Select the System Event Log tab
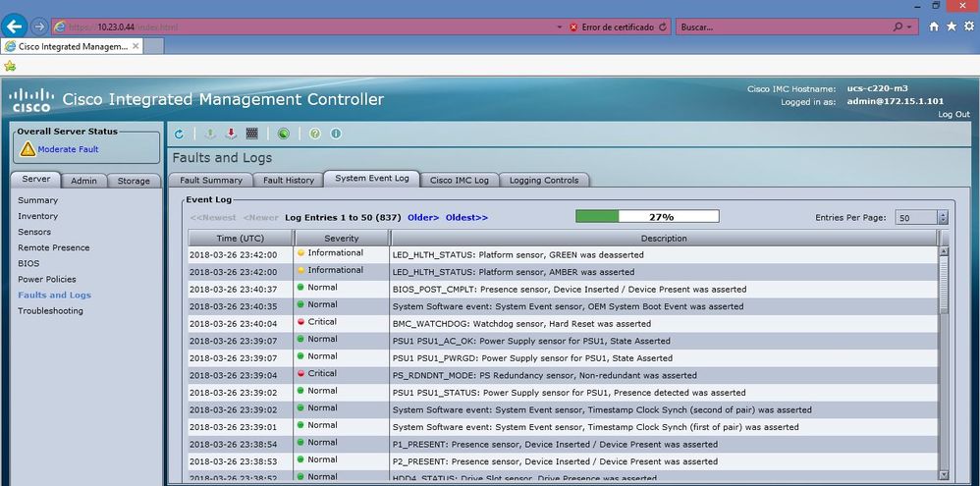The image size is (980, 486). pyautogui.click(x=372, y=179)
